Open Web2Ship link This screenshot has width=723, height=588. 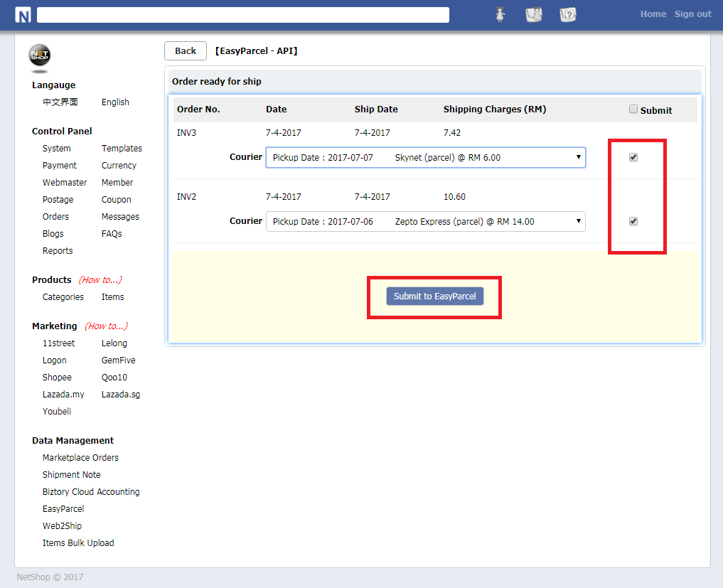click(62, 525)
